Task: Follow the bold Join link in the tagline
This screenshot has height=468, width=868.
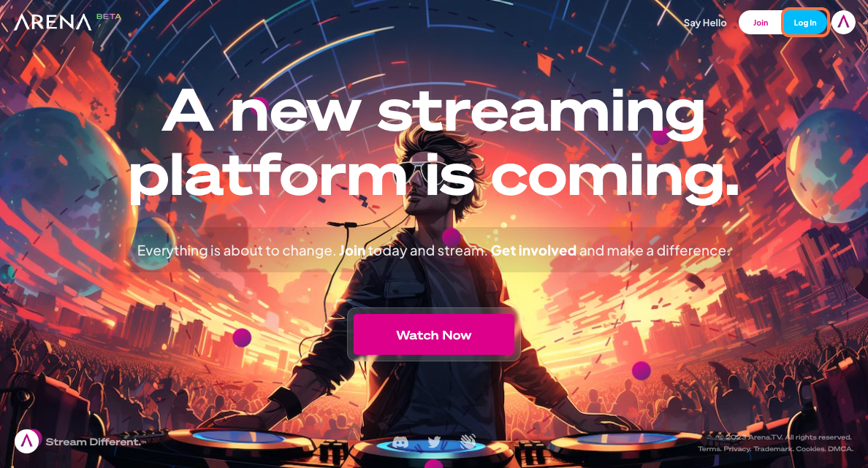Action: click(x=352, y=250)
